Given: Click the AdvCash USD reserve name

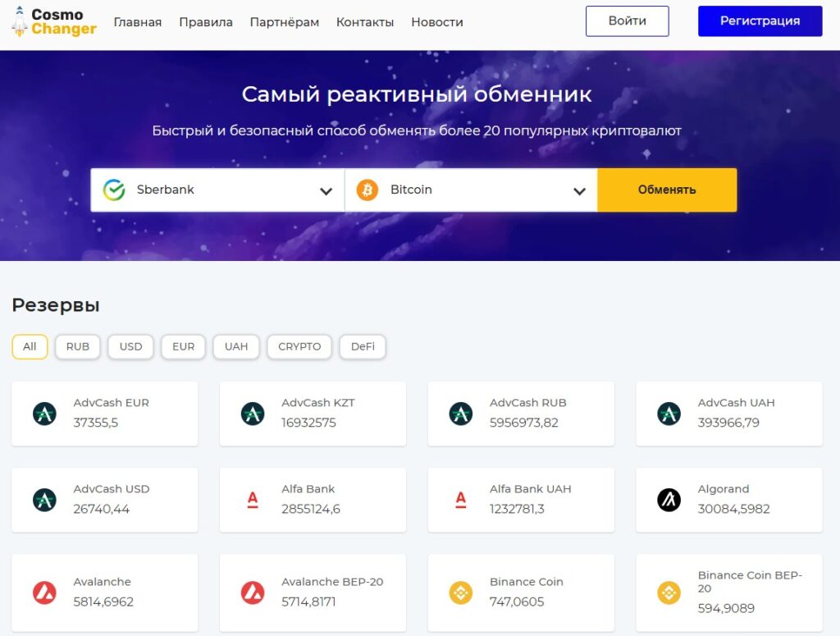Looking at the screenshot, I should 112,489.
